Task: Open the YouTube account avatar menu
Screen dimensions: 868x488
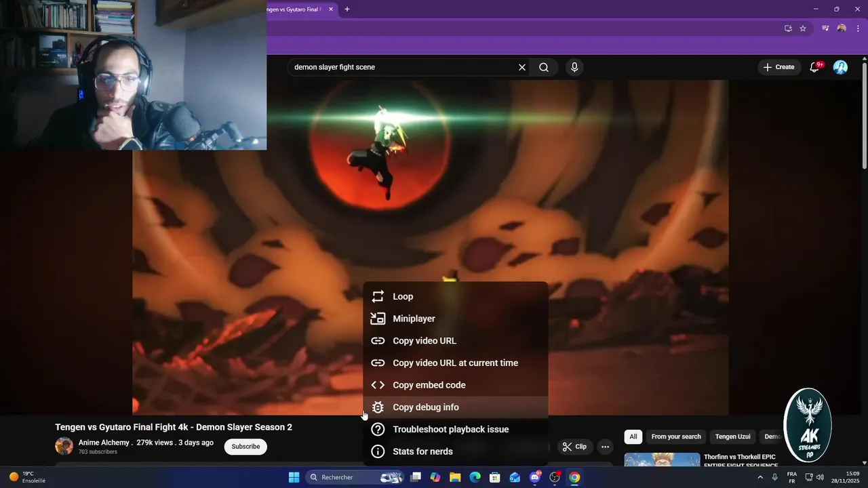Action: (x=840, y=67)
